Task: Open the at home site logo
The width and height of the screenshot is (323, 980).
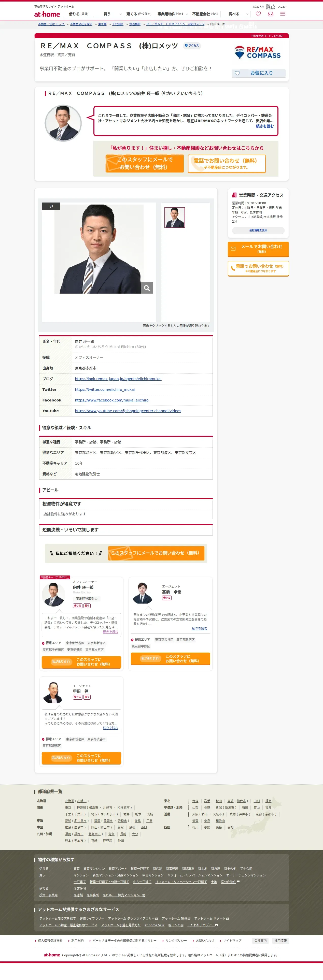Action: 47,14
